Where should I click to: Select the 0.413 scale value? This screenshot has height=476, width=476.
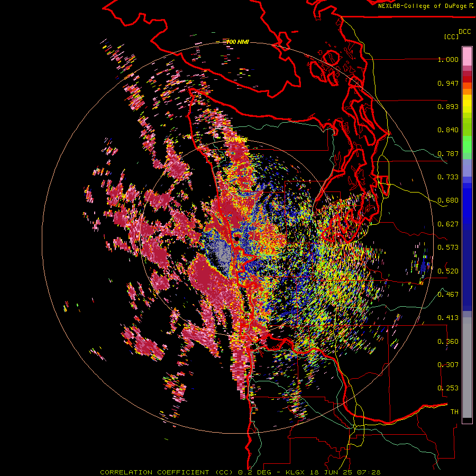coord(448,318)
